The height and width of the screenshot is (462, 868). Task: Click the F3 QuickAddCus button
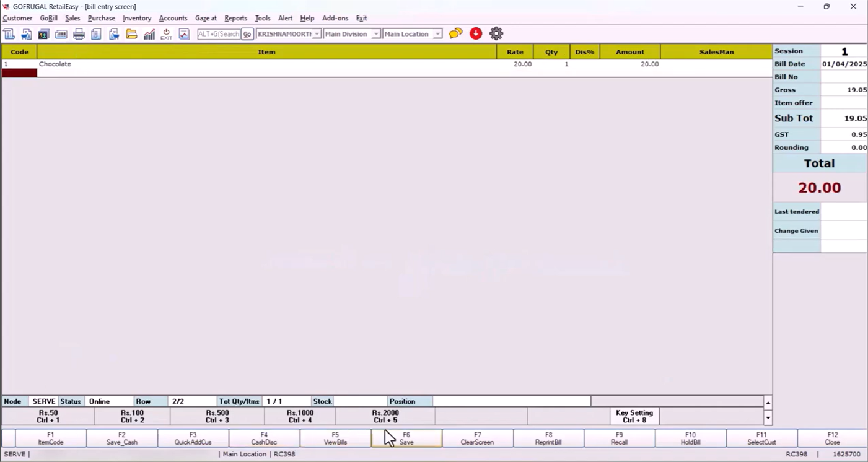coord(193,438)
